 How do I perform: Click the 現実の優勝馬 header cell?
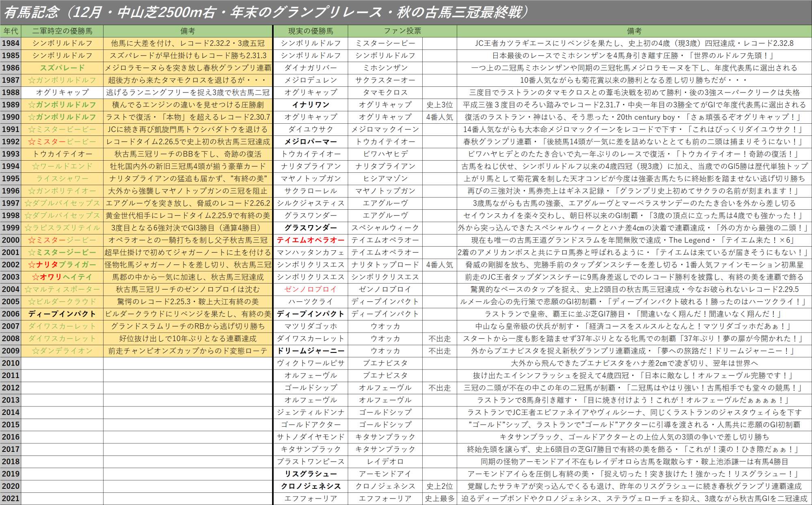point(311,31)
